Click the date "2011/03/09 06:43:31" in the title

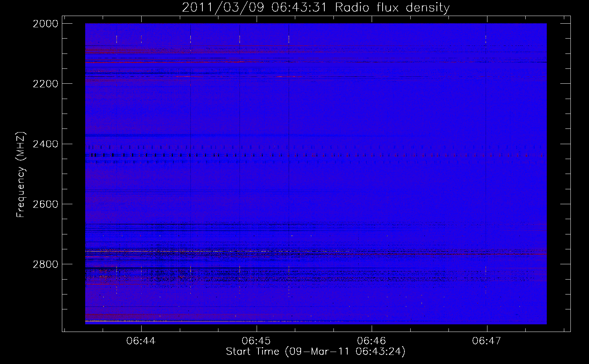point(254,8)
